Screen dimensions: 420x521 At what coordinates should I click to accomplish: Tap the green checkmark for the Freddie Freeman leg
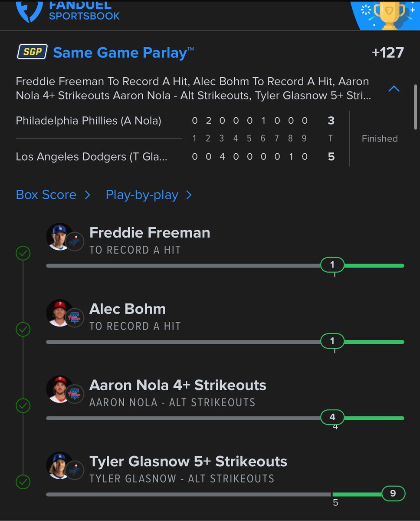pyautogui.click(x=23, y=253)
